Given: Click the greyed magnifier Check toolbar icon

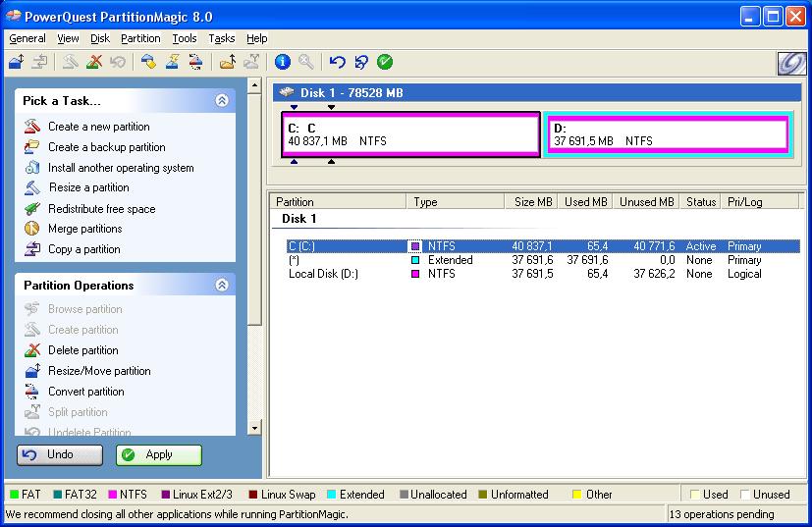Looking at the screenshot, I should click(306, 62).
